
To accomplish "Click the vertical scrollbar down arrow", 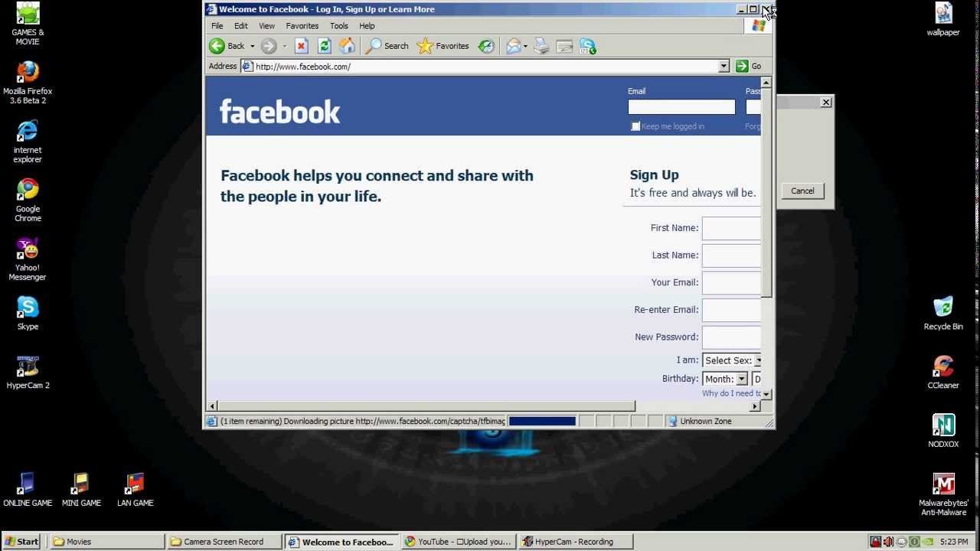I will (x=766, y=393).
